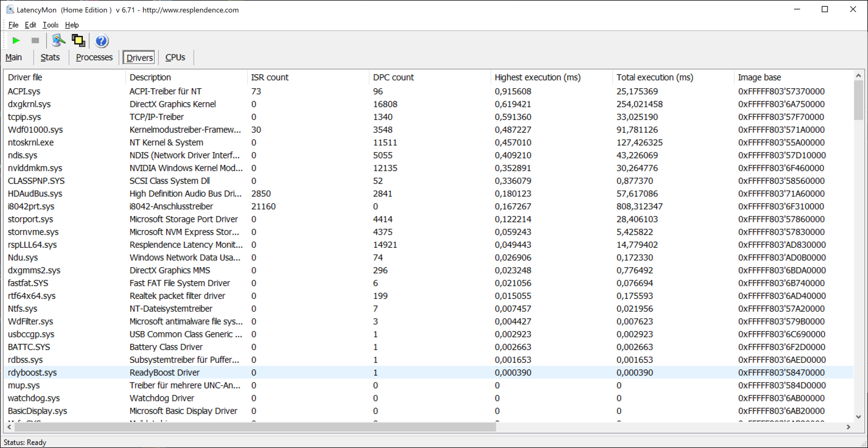Switch to the Processes tab
Image resolution: width=868 pixels, height=448 pixels.
coord(94,57)
